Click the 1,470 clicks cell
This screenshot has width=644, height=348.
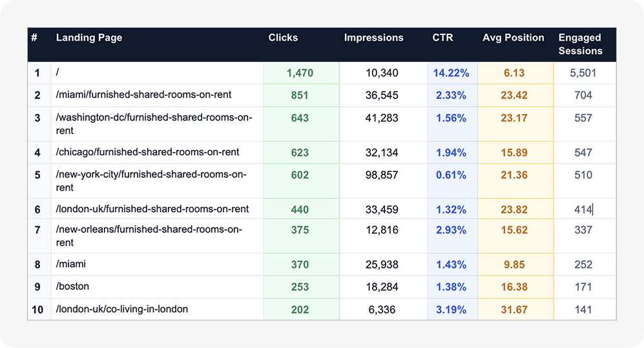pos(300,73)
